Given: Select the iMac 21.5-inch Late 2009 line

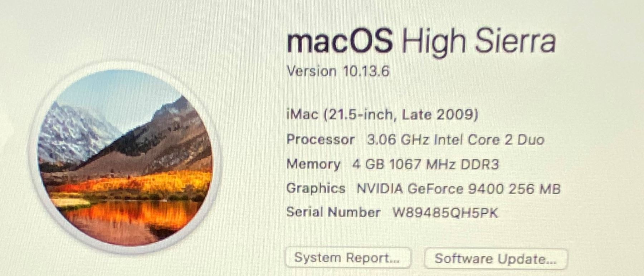Looking at the screenshot, I should point(382,115).
